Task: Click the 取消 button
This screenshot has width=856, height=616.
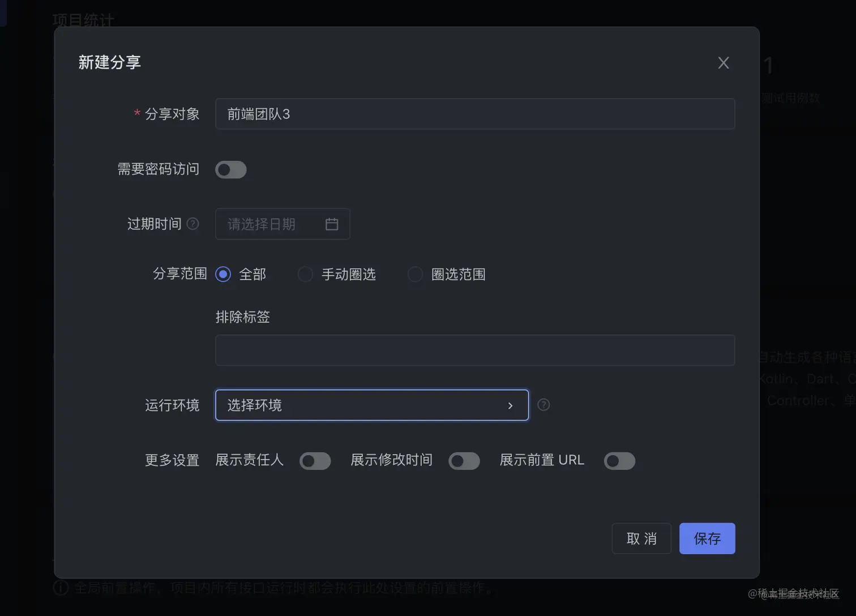Action: (x=641, y=538)
